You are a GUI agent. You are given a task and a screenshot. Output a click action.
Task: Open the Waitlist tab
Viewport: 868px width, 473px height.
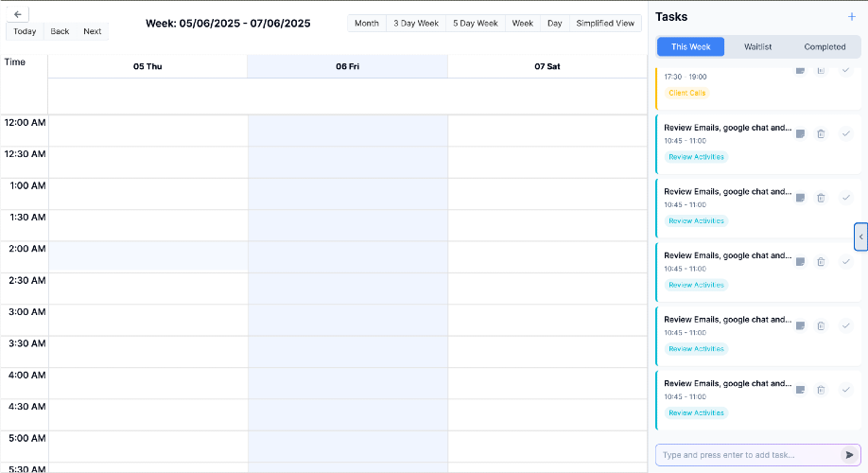757,47
